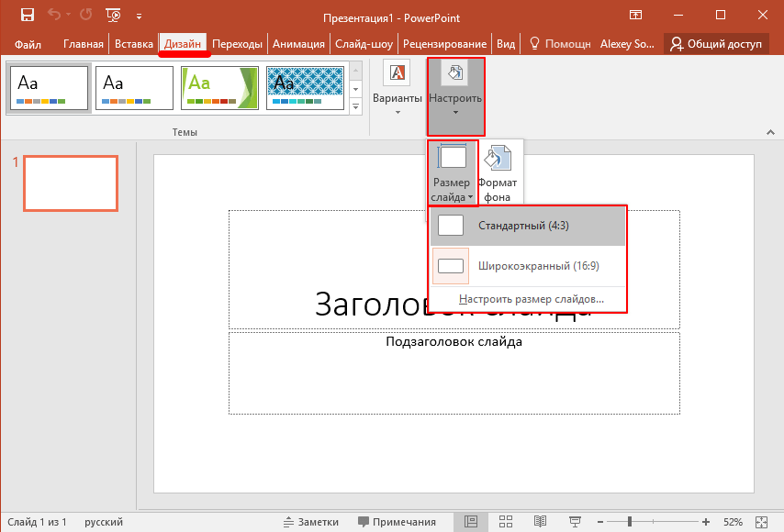Viewport: 784px width, 532px height.
Task: Click the zoom slider handle
Action: [x=630, y=522]
